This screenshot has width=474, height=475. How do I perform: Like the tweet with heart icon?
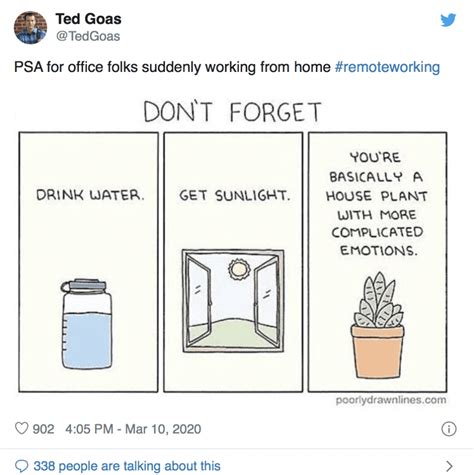22,428
